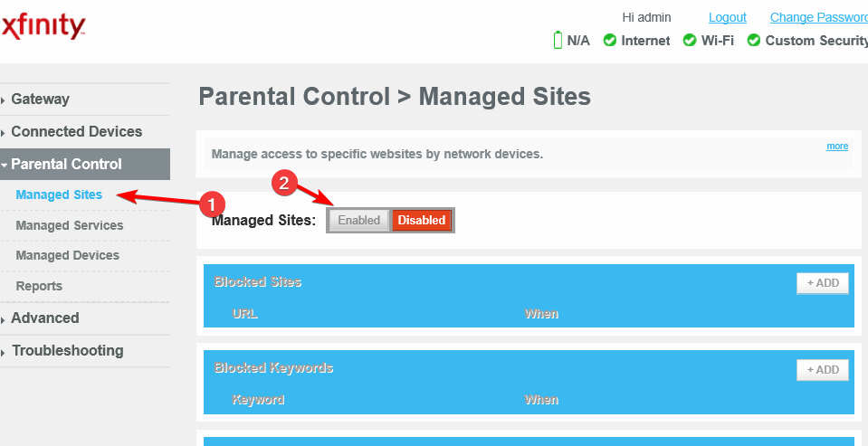Screen dimensions: 868x446
Task: Click the red circle marker number 2
Action: [x=284, y=184]
